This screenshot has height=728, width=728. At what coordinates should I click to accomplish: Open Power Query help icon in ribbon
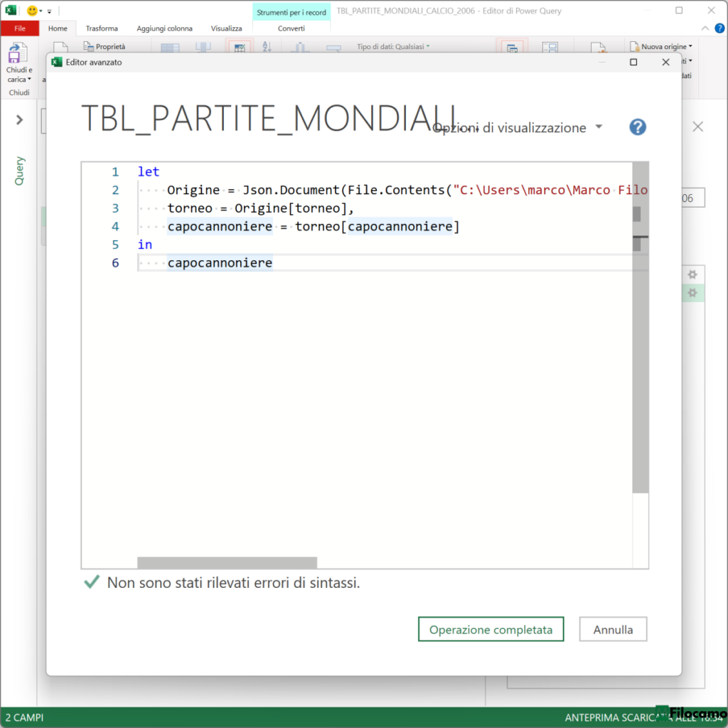[x=719, y=28]
